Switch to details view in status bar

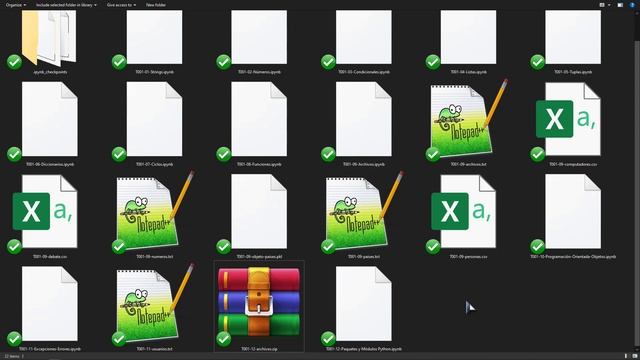tap(626, 356)
